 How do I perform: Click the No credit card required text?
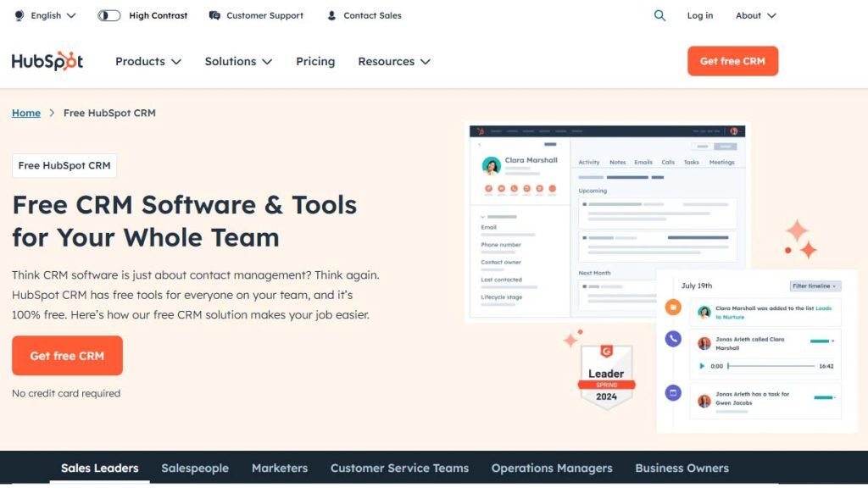click(66, 393)
